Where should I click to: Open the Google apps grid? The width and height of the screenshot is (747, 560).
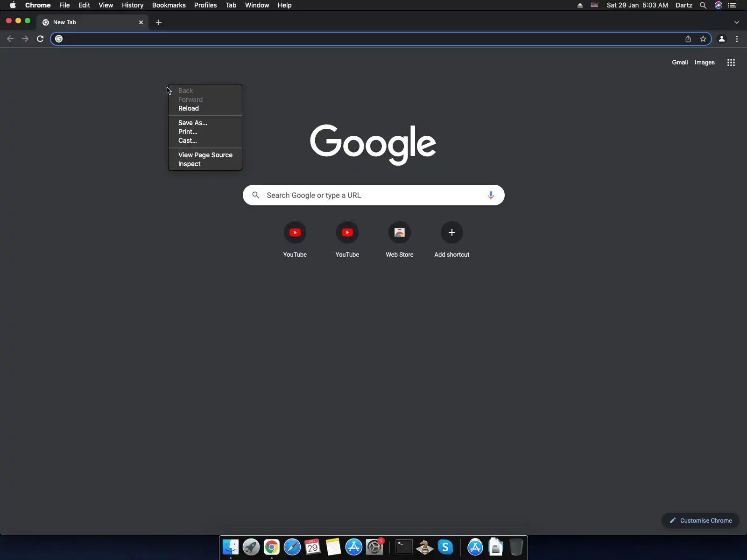[x=731, y=63]
